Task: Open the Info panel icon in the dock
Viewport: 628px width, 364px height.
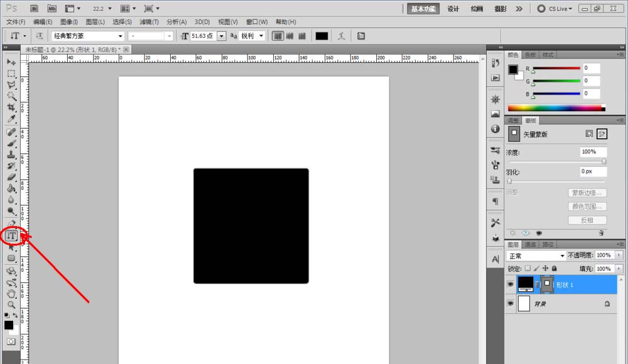Action: [x=495, y=129]
